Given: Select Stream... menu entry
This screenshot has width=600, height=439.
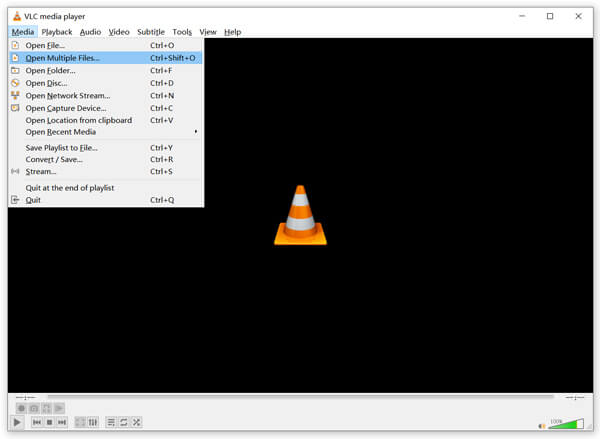Looking at the screenshot, I should point(105,171).
